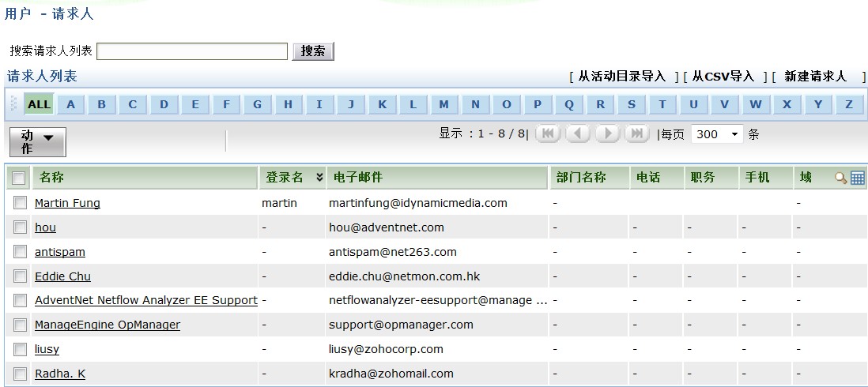Filter requesters by the letter K
Screen dimensions: 868x387
[382, 104]
